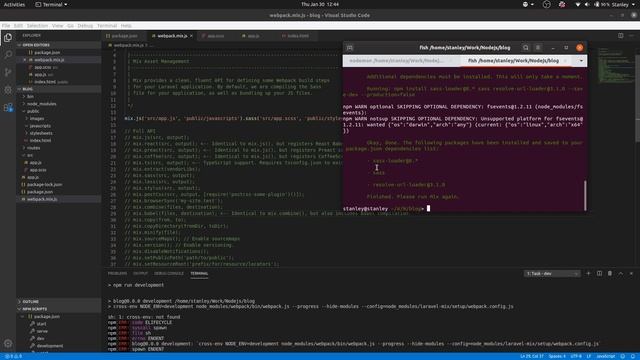Collapse the public folder
Screen dimensions: 640x360
[x=33, y=111]
